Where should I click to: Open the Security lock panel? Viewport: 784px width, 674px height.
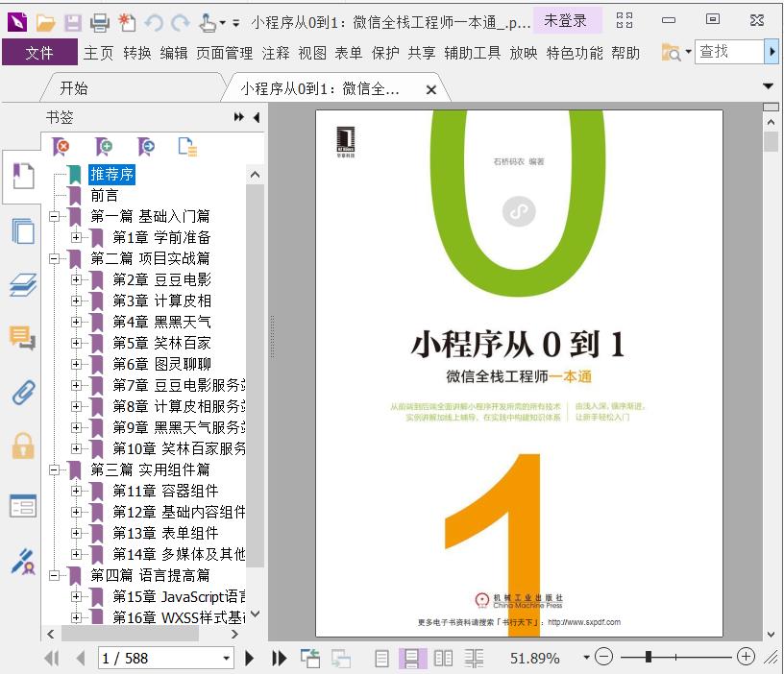(23, 446)
